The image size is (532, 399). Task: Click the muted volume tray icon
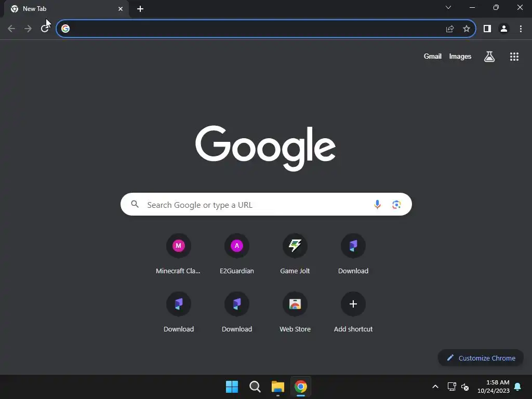click(x=465, y=387)
